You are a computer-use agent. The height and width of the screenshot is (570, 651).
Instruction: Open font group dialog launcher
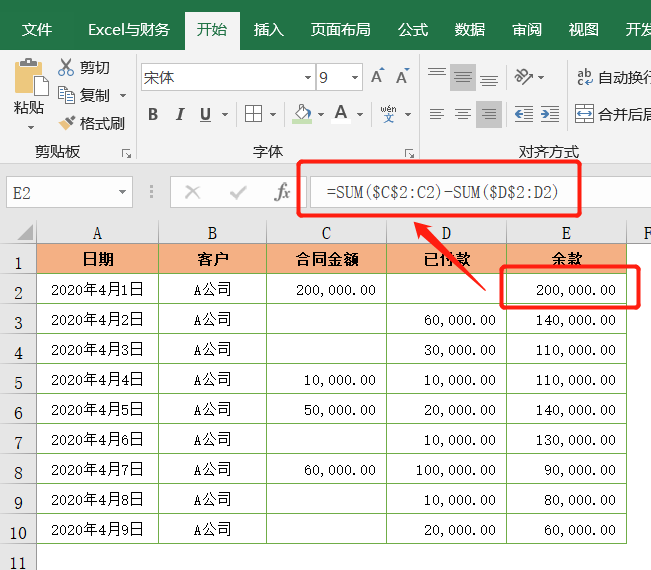pos(409,154)
